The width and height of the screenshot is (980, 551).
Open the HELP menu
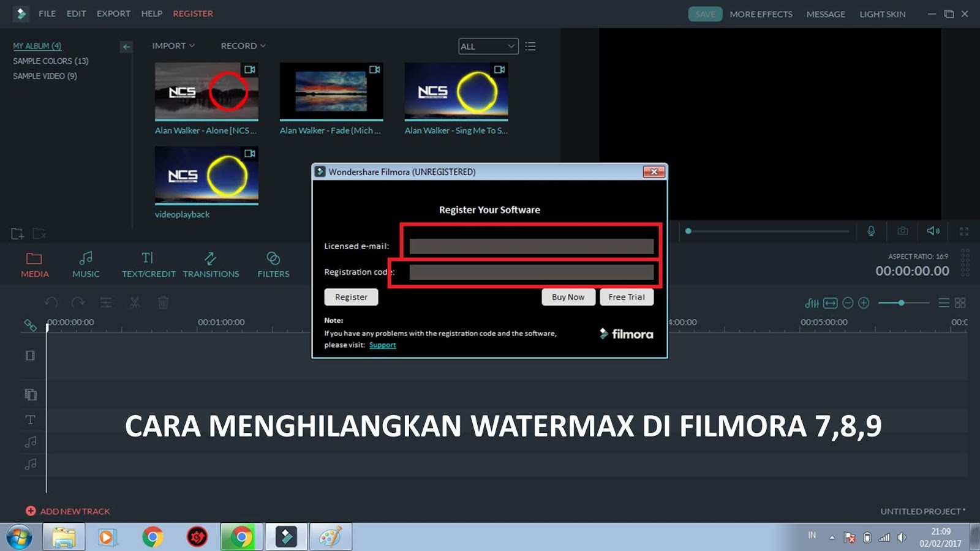(x=151, y=13)
